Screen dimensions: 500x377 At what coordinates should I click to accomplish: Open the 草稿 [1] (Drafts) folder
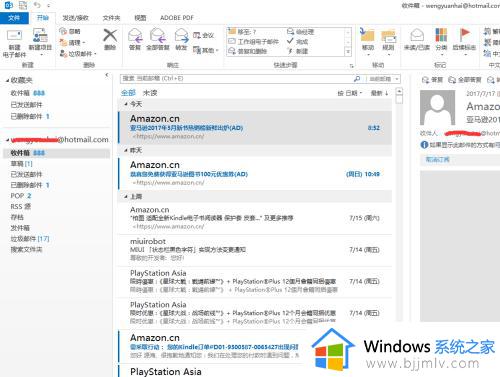[x=22, y=164]
